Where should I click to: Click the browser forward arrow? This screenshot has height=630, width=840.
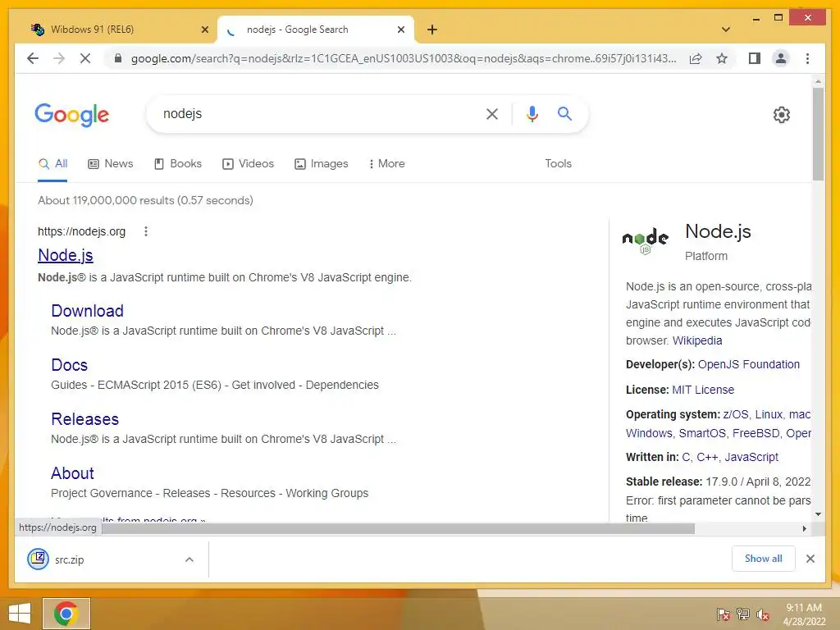[59, 58]
